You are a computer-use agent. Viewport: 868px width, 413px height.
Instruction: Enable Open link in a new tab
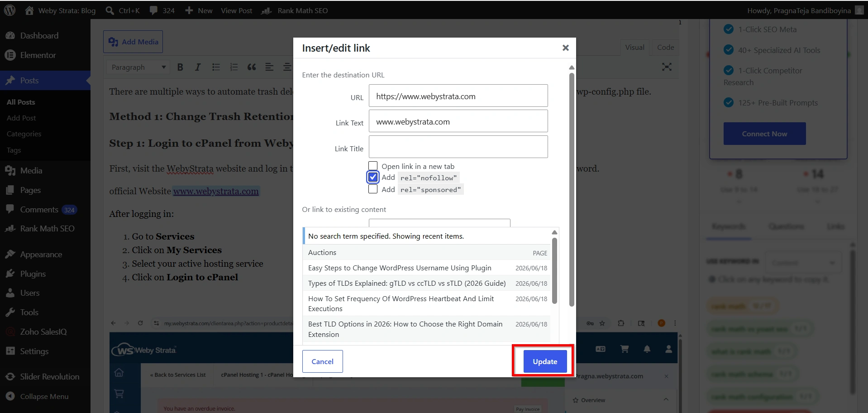pos(373,166)
